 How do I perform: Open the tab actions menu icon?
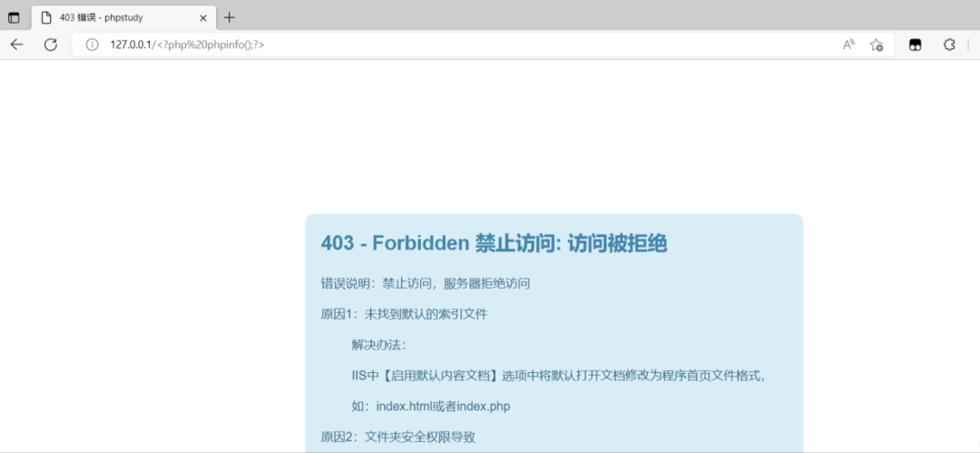click(13, 18)
